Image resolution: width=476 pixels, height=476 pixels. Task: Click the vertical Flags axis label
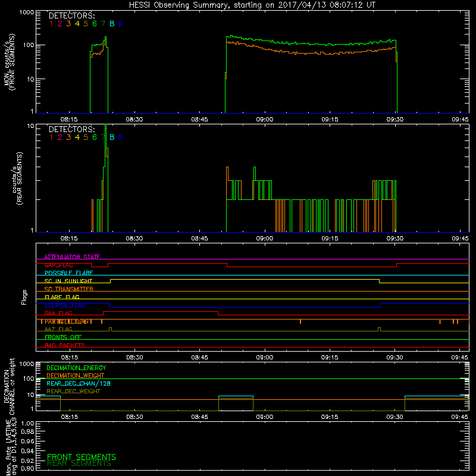click(x=24, y=297)
